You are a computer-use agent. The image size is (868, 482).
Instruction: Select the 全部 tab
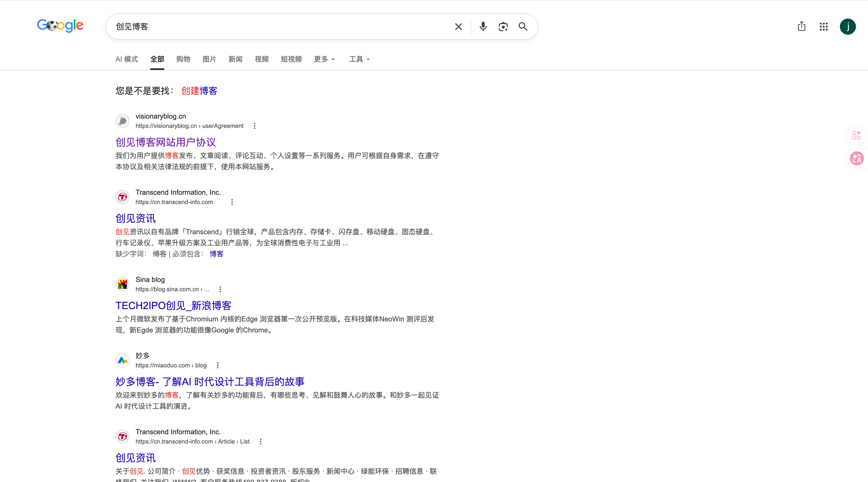coord(157,59)
